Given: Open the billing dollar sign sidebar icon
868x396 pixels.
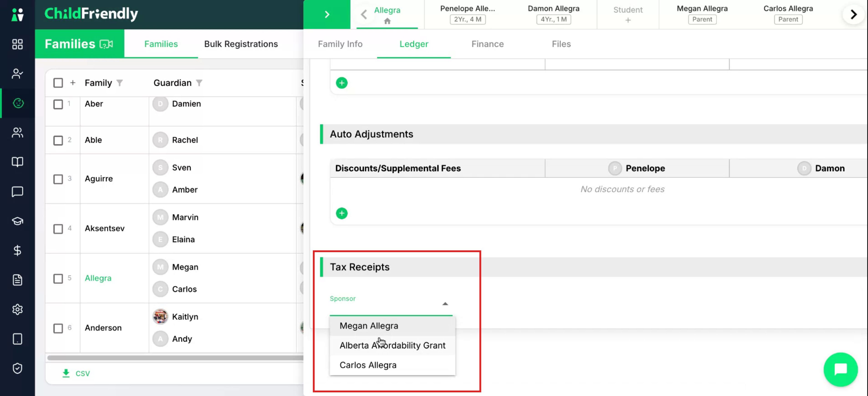Looking at the screenshot, I should (17, 250).
